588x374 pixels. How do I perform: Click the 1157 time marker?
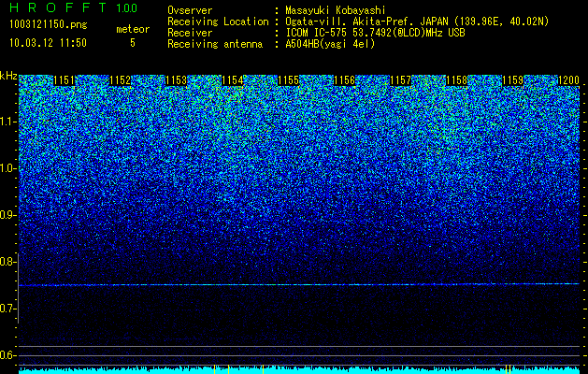(x=401, y=80)
